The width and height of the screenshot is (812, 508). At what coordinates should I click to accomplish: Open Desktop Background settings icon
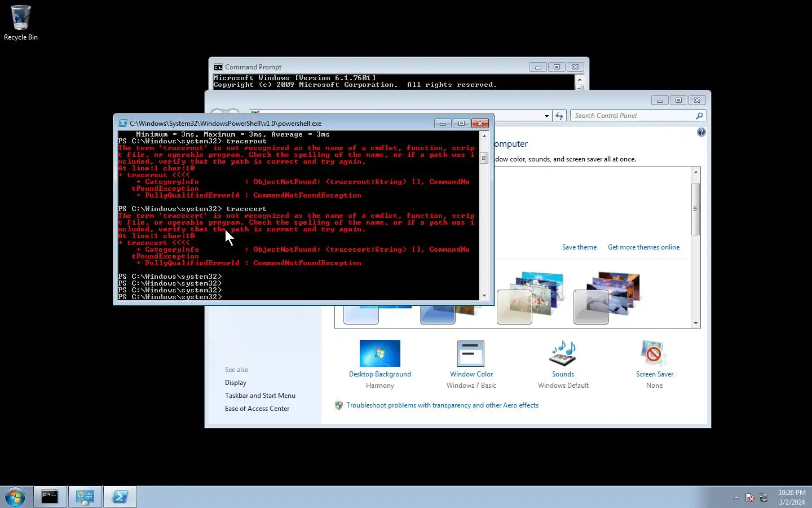pyautogui.click(x=380, y=353)
